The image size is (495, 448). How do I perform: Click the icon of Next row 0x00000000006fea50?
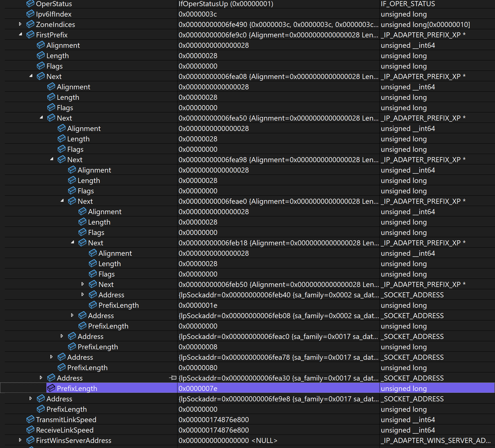point(51,118)
